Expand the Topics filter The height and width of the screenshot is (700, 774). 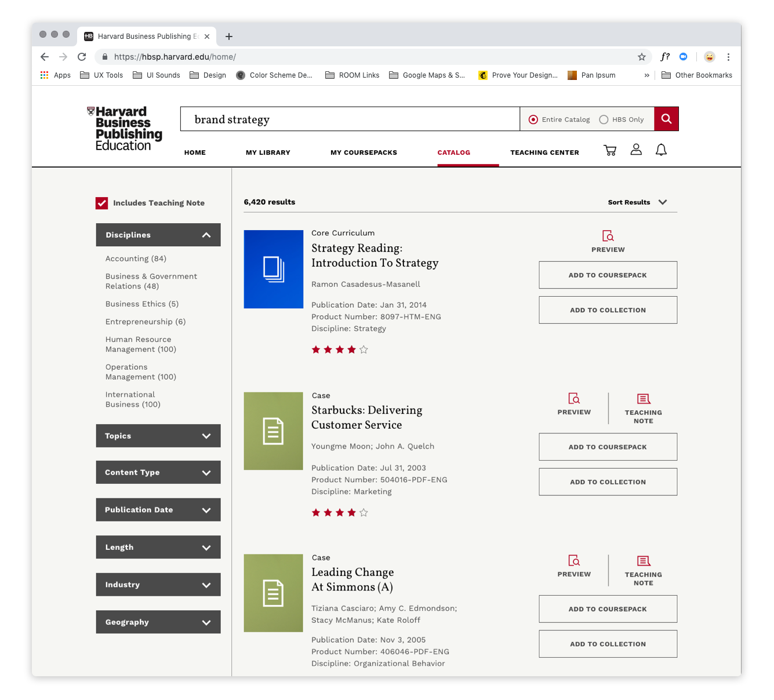coord(158,436)
